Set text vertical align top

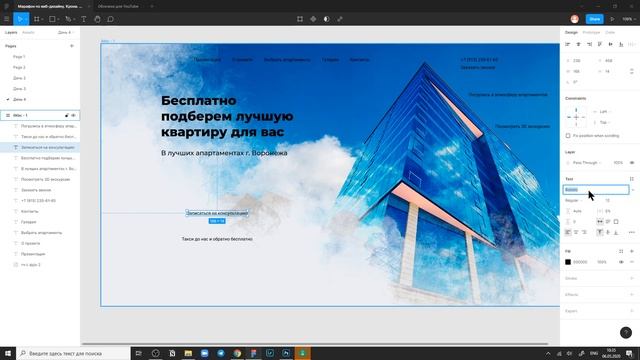(600, 232)
